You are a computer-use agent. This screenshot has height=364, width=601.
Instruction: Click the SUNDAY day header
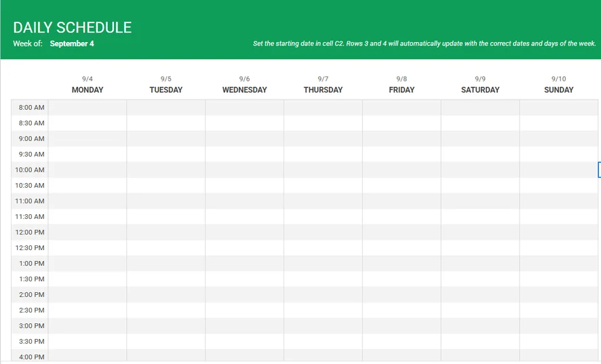[x=559, y=89]
